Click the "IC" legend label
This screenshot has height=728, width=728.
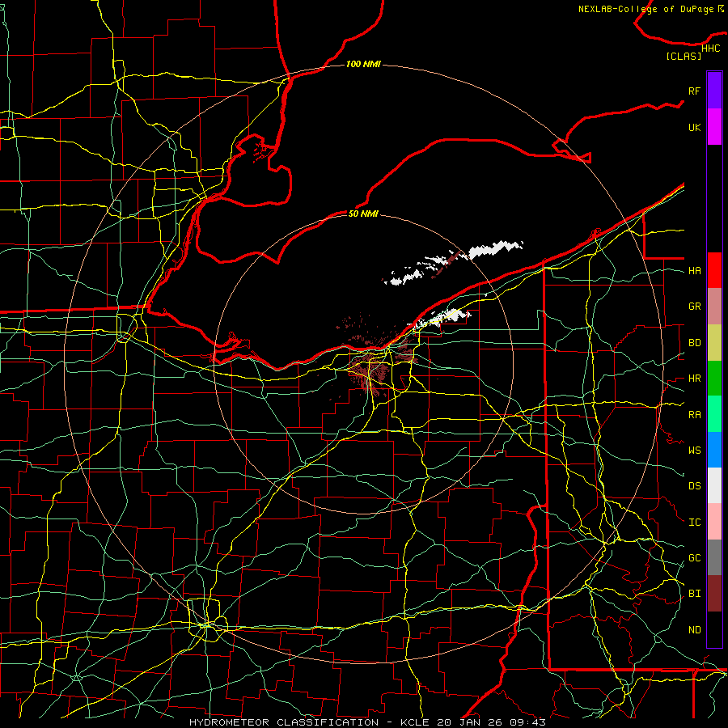(x=694, y=523)
